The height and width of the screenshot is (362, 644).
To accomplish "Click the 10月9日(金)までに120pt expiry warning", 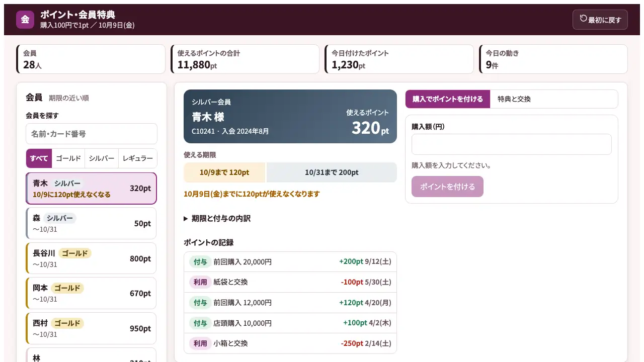I will (252, 194).
